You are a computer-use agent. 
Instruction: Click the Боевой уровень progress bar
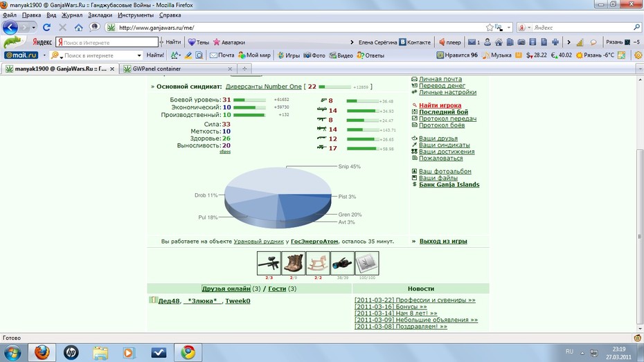(249, 100)
